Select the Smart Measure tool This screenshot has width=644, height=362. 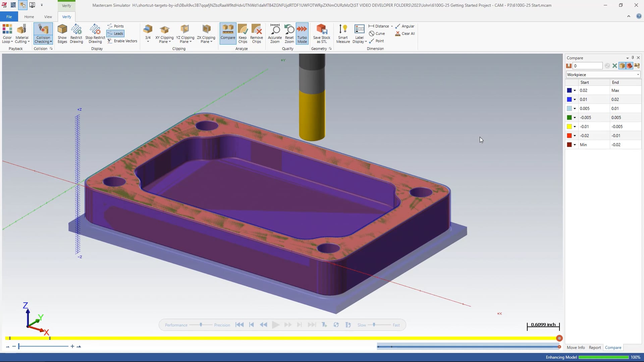343,33
